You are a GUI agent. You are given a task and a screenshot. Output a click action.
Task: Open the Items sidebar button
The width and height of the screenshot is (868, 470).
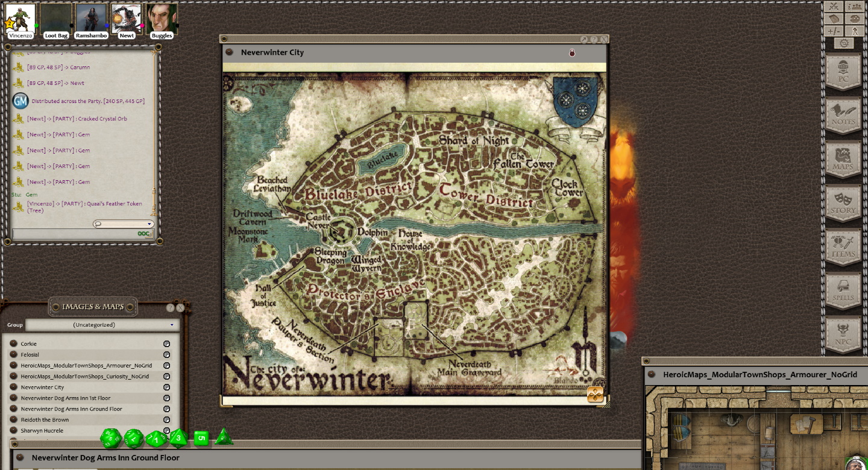click(843, 248)
